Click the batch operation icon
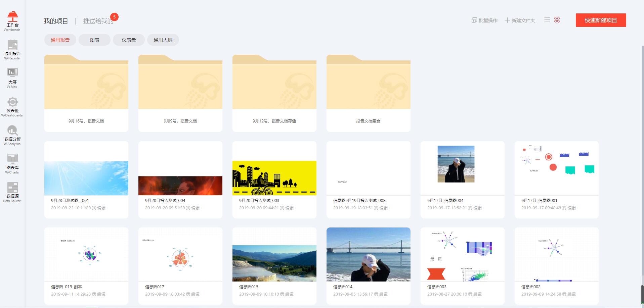 [474, 20]
